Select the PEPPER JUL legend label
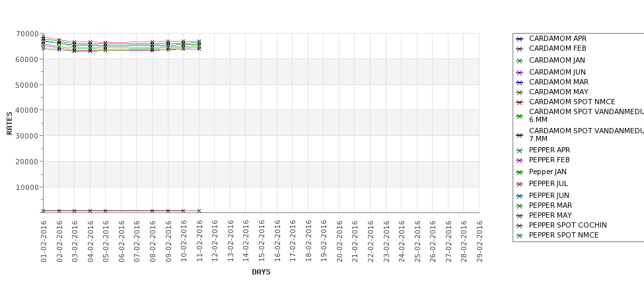The width and height of the screenshot is (644, 283). (548, 184)
